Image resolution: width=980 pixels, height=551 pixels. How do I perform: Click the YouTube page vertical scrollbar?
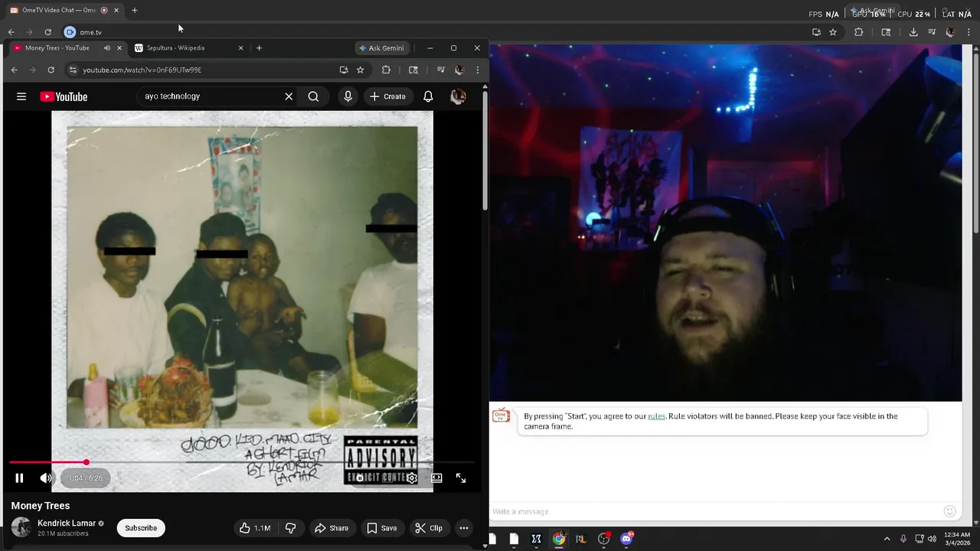(485, 149)
